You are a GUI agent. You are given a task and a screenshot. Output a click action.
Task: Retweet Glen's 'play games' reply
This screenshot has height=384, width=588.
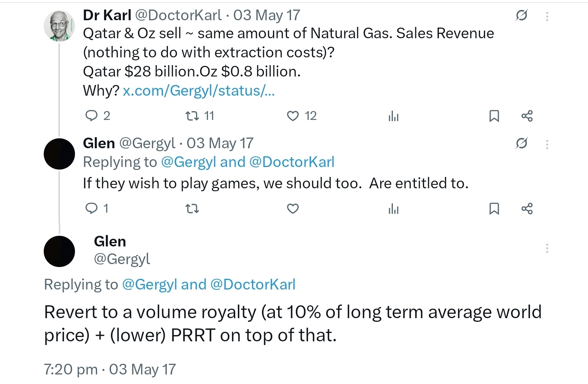point(192,209)
